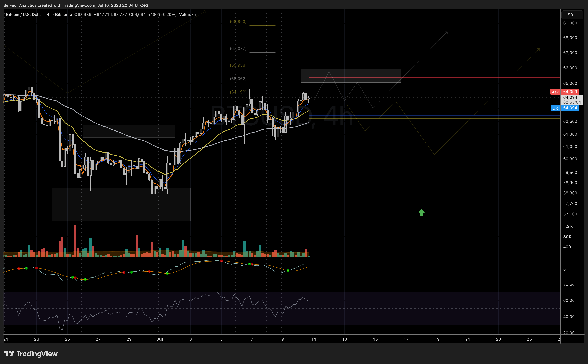The height and width of the screenshot is (364, 588).
Task: Select the green up-arrow marker on the chart
Action: 421,212
